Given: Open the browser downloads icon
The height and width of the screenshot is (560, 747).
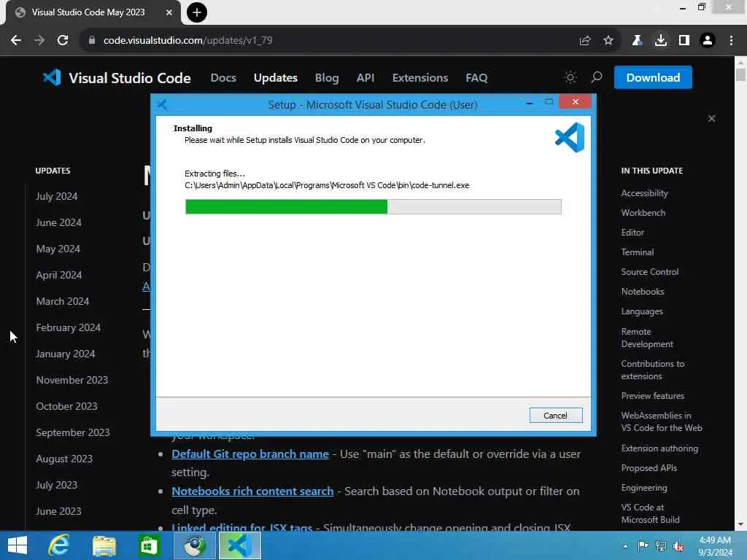Looking at the screenshot, I should [660, 41].
